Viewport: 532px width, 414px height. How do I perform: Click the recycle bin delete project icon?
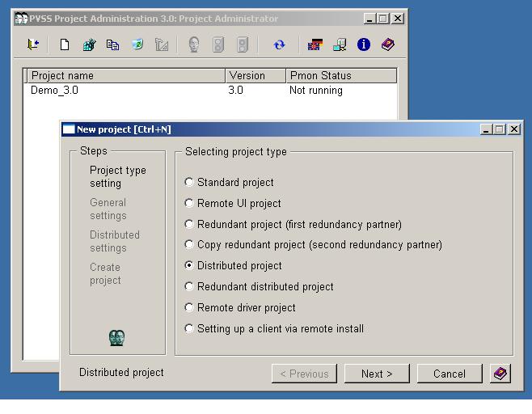click(137, 44)
